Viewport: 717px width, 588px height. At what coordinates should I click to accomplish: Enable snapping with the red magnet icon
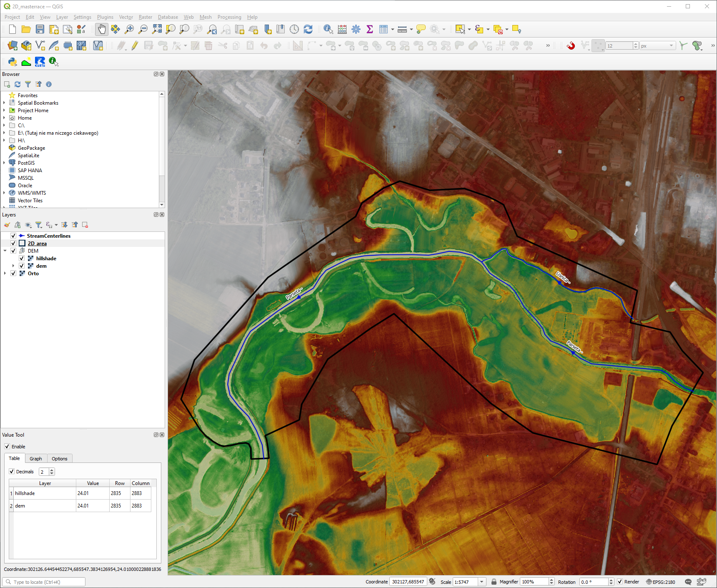571,45
